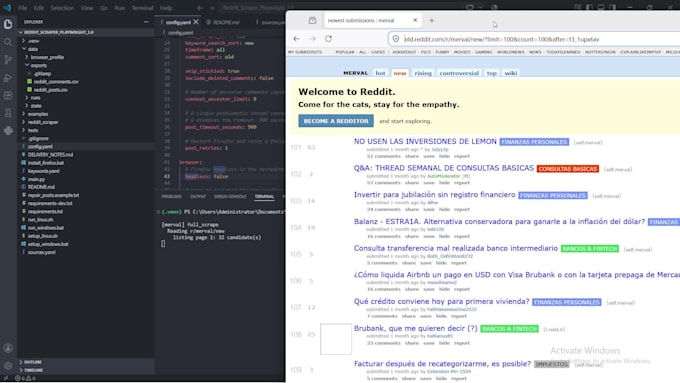Close the config.yaml editor tab
680x383 pixels.
point(196,22)
